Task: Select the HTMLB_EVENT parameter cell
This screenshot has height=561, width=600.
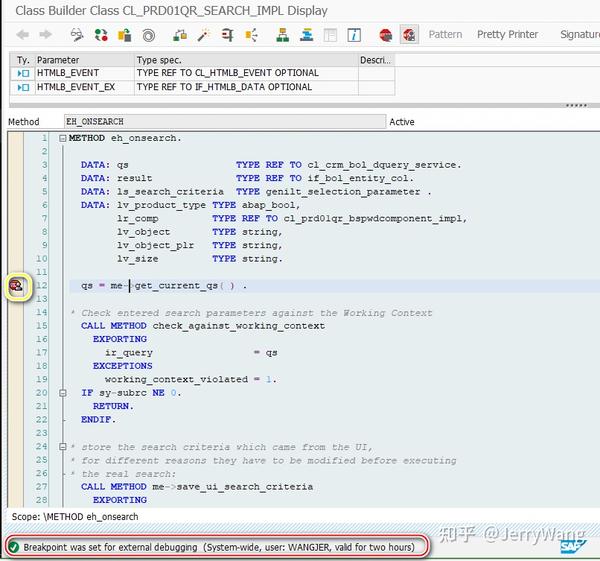Action: pyautogui.click(x=84, y=73)
